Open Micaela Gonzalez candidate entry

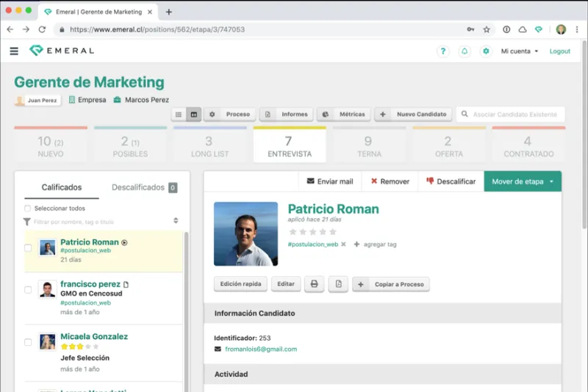click(94, 337)
